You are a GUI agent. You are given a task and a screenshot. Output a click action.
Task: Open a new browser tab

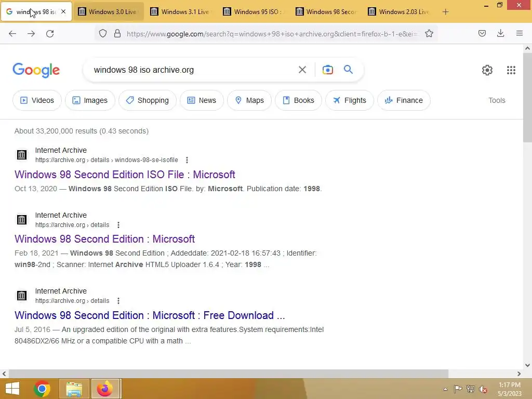[x=445, y=12]
